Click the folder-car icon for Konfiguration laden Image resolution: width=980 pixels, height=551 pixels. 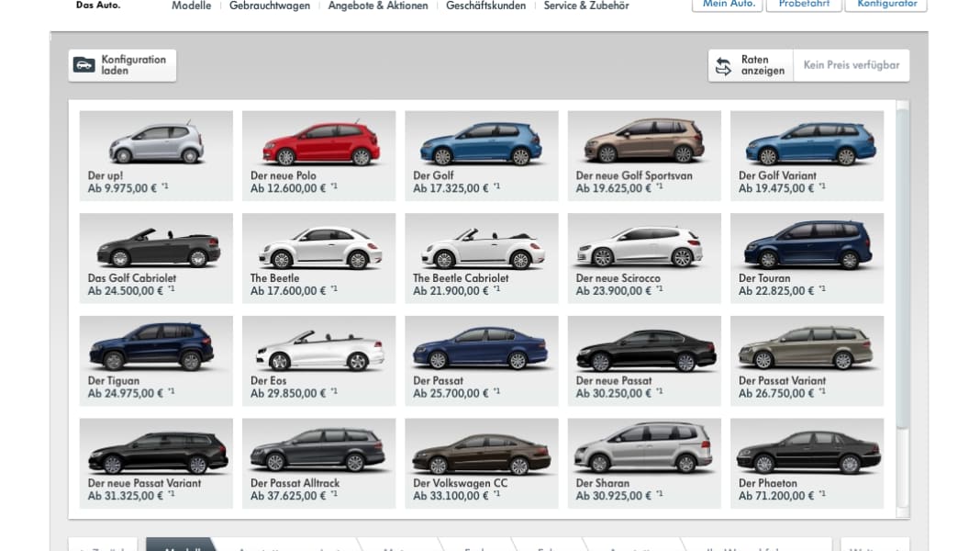pos(84,65)
